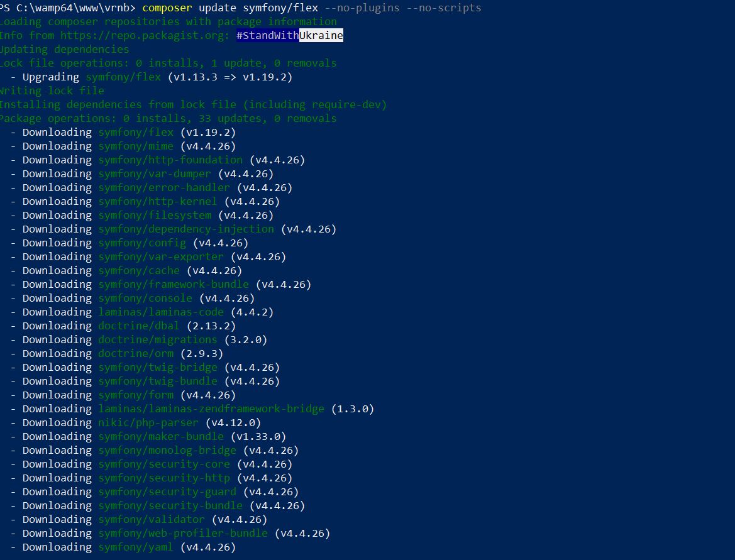Click the 'symfony/maker-bundle' package name
Viewport: 735px width, 560px height.
161,436
